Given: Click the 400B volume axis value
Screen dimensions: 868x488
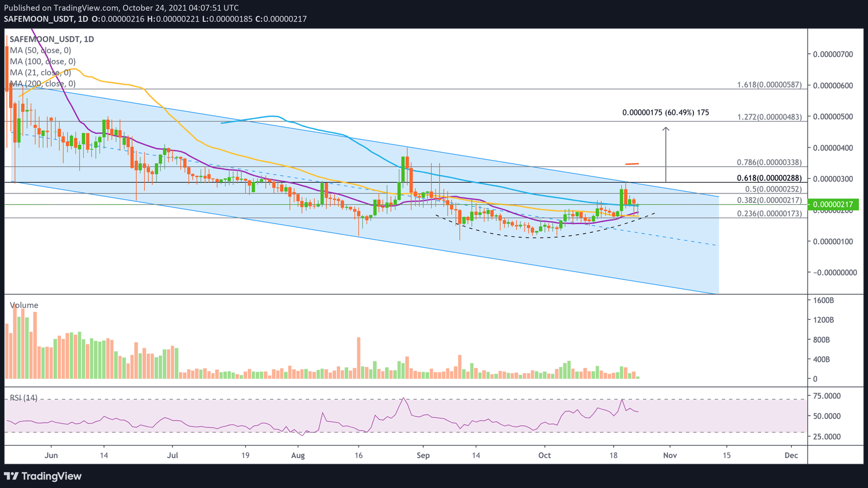Looking at the screenshot, I should (822, 359).
